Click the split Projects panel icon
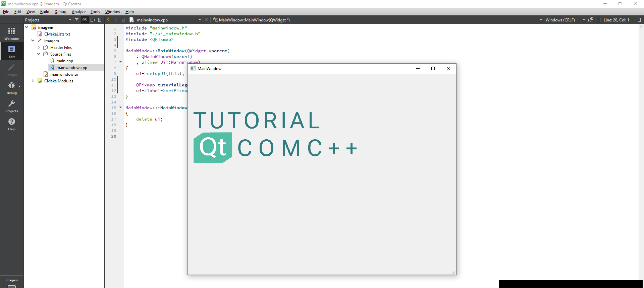Image resolution: width=644 pixels, height=288 pixels. [x=93, y=20]
